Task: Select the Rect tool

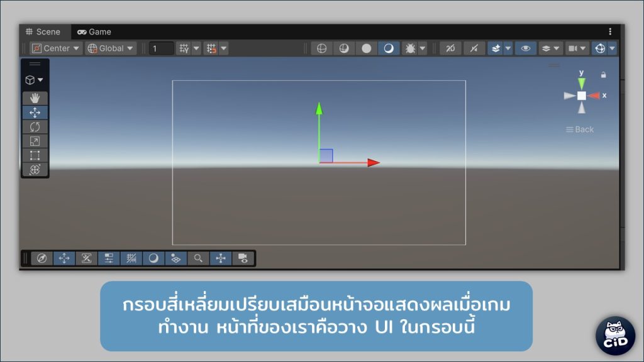Action: click(x=35, y=155)
